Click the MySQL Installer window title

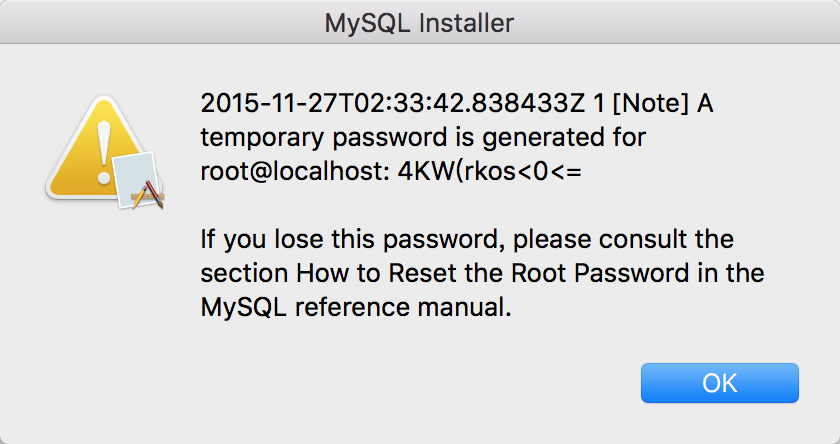click(x=420, y=22)
